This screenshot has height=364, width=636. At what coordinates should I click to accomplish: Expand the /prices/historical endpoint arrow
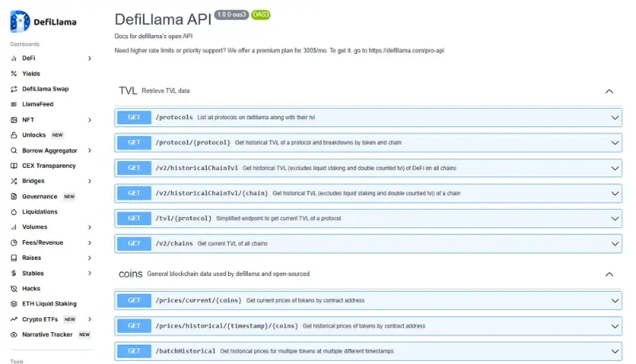(x=615, y=327)
